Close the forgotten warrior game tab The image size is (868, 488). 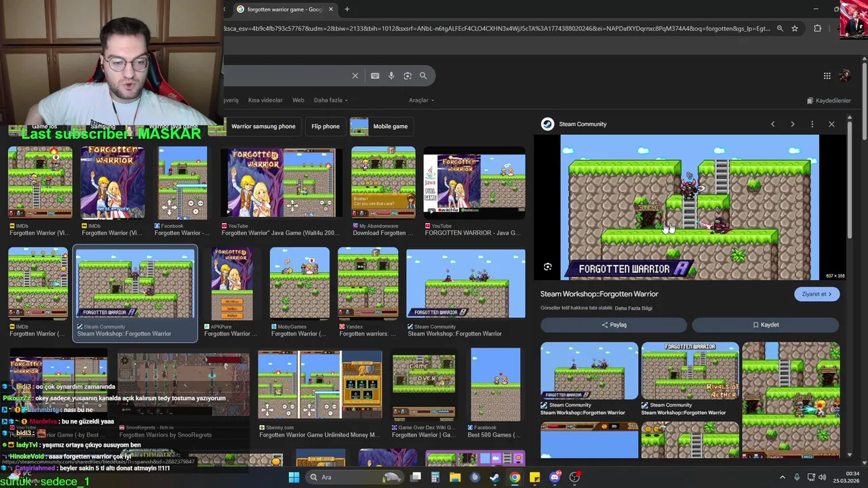331,9
